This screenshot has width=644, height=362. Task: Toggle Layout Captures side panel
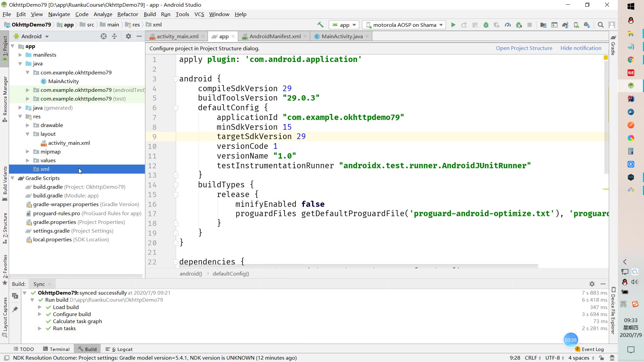(5, 317)
